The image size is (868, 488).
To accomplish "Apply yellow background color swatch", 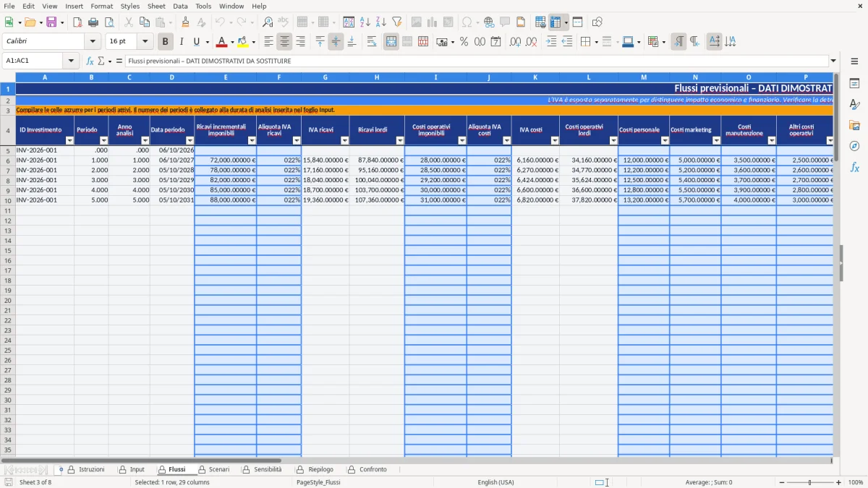I will tap(243, 42).
